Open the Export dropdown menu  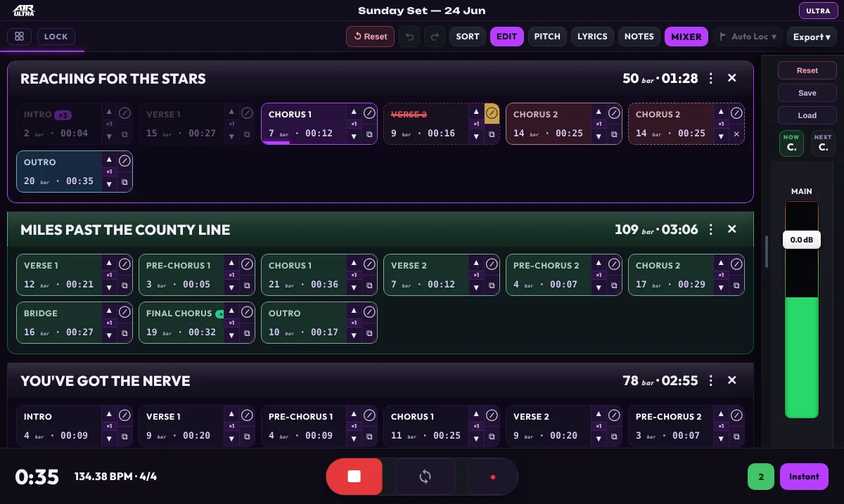coord(812,37)
